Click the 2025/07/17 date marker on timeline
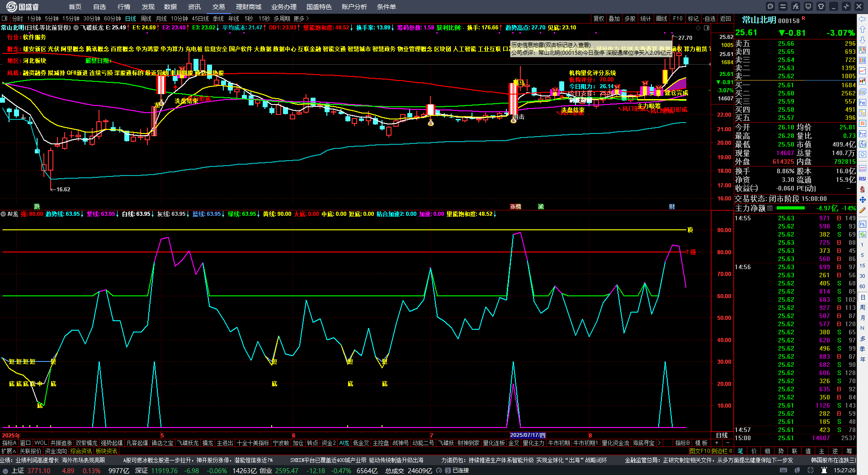 [x=528, y=435]
